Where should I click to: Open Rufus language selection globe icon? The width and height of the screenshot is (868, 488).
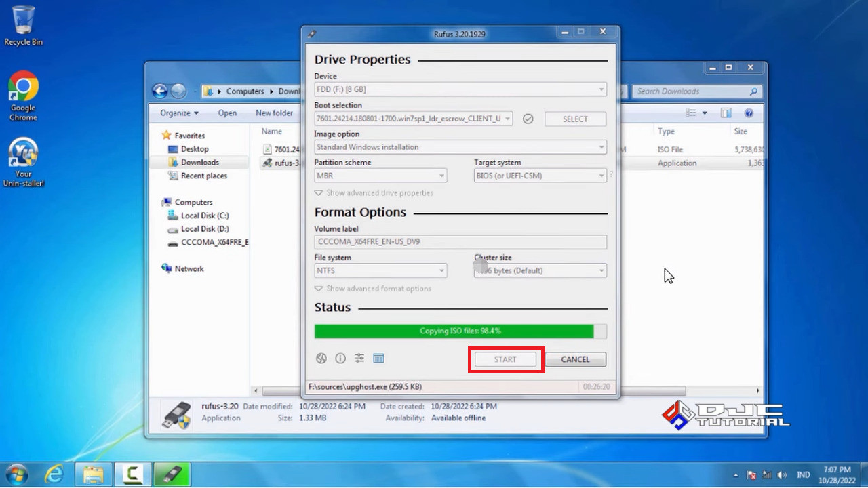tap(321, 359)
